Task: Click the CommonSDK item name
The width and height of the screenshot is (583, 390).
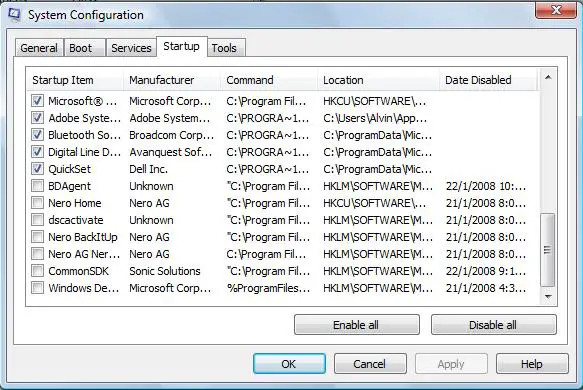Action: pos(78,271)
